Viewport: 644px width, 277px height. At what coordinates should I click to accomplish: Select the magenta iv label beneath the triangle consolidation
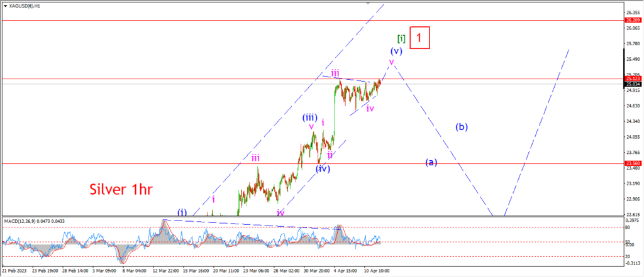[x=370, y=109]
